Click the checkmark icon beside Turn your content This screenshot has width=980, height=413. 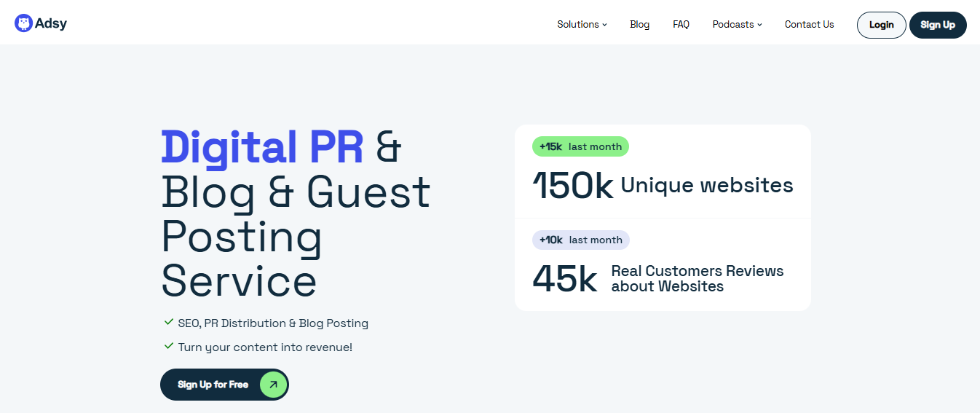pos(168,346)
